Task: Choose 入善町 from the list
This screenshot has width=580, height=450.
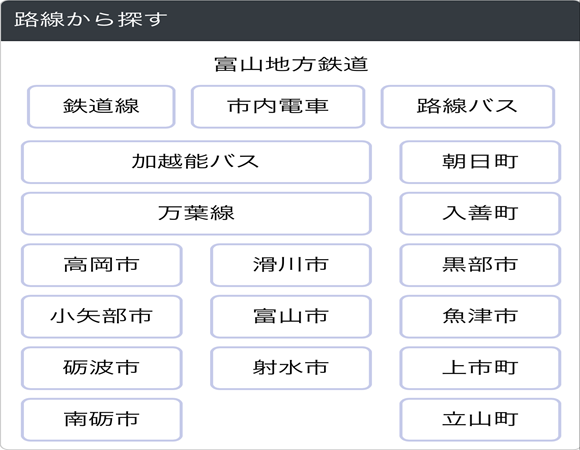Action: (x=480, y=213)
